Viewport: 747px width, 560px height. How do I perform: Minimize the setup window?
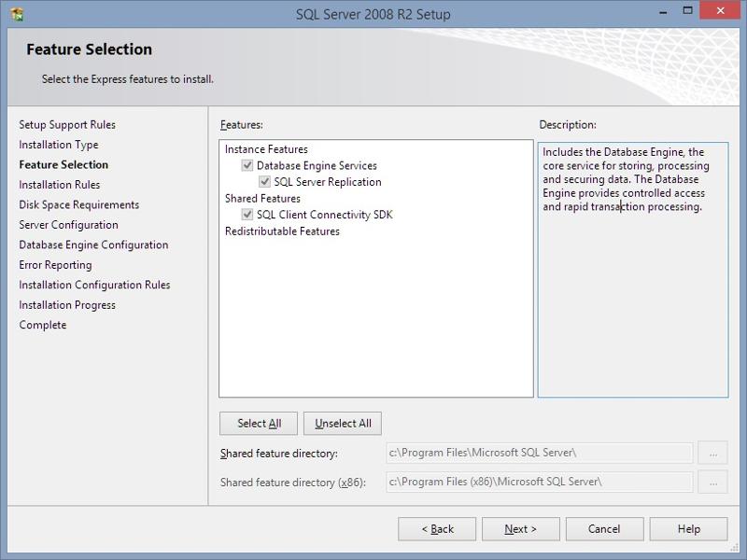tap(663, 11)
